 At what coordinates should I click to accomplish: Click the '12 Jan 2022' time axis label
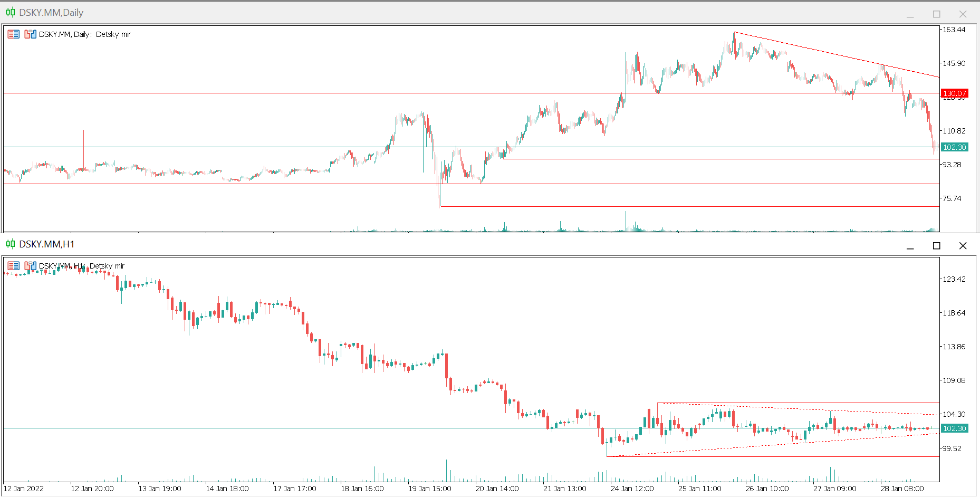(24, 489)
